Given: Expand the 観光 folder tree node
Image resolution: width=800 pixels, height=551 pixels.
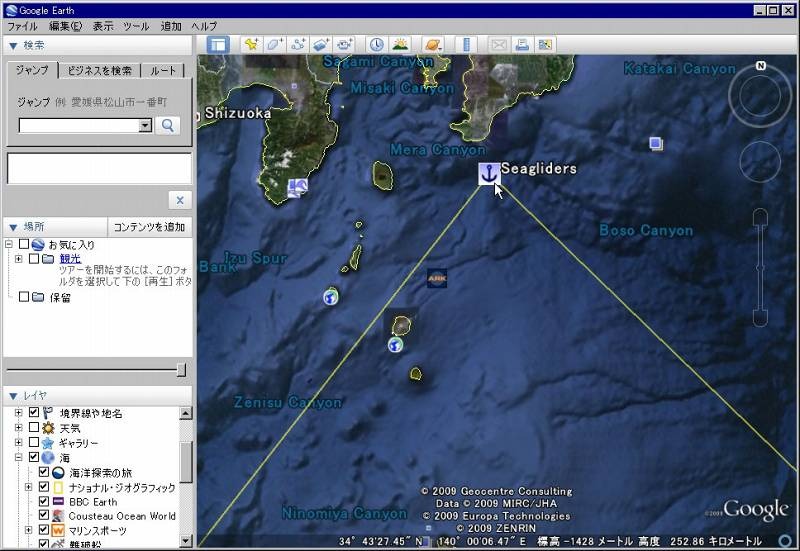Looking at the screenshot, I should 19,259.
